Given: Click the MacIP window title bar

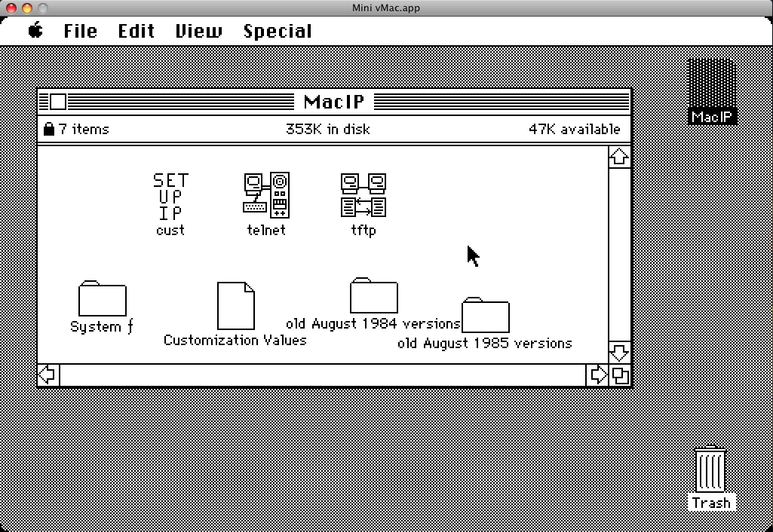Looking at the screenshot, I should coord(334,102).
